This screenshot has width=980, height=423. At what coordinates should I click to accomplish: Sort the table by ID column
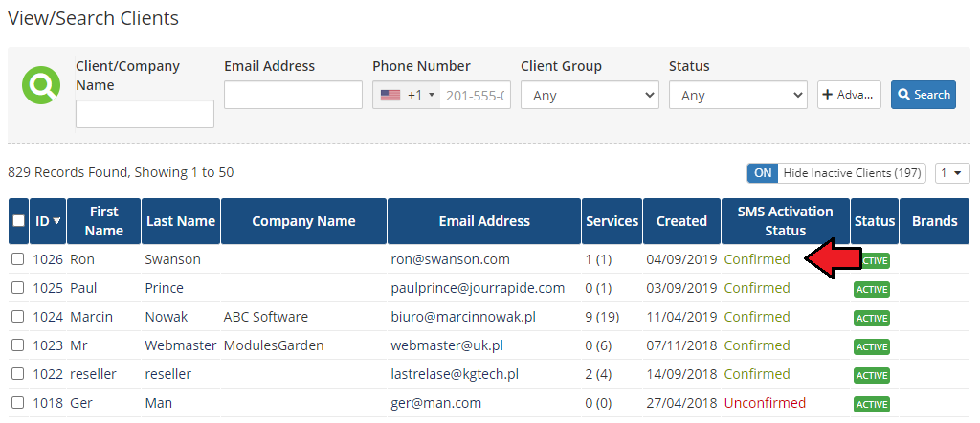click(48, 220)
